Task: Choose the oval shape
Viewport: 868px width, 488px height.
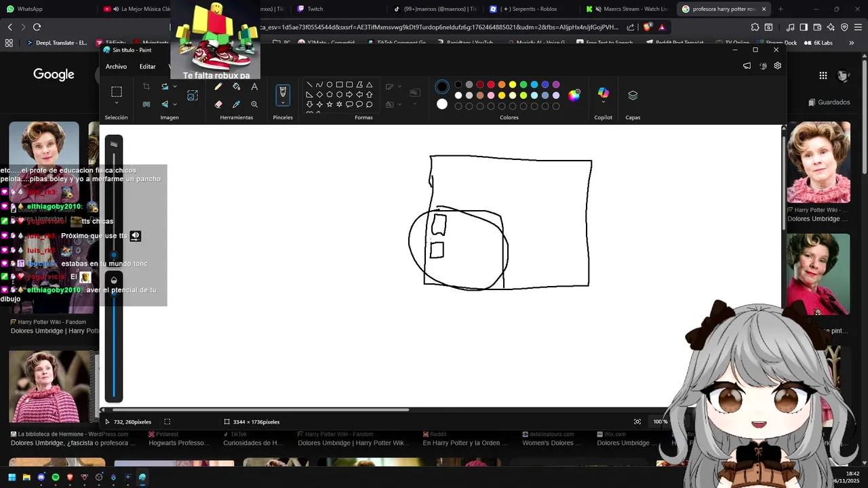Action: (330, 85)
